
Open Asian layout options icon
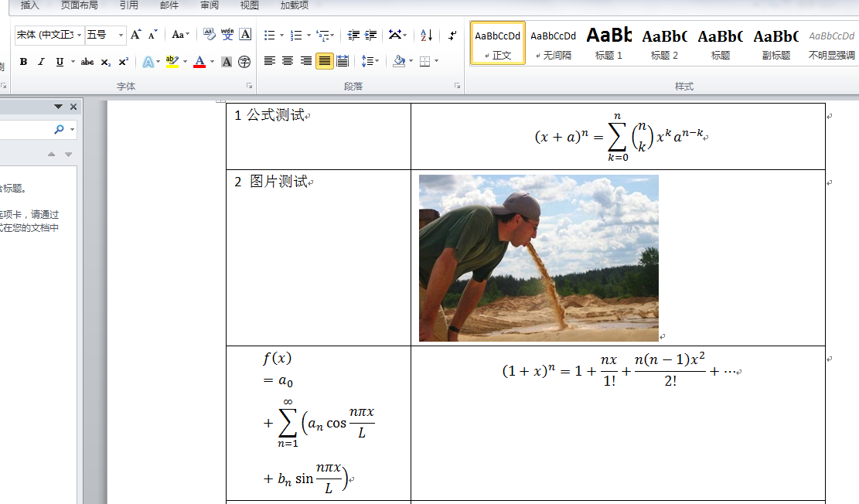[395, 35]
